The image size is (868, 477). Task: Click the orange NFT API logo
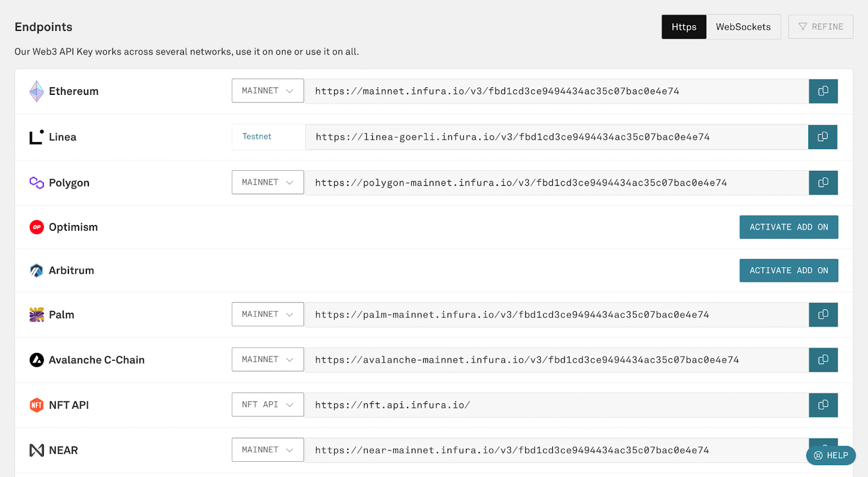click(x=36, y=405)
